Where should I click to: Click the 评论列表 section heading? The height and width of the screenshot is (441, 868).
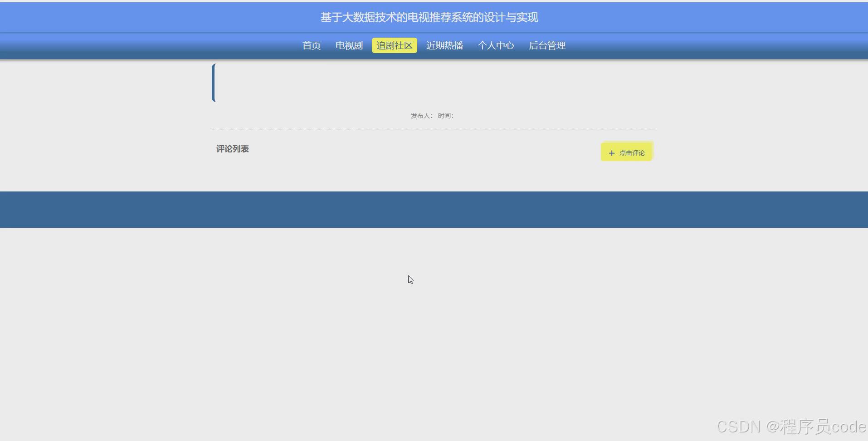pos(232,149)
